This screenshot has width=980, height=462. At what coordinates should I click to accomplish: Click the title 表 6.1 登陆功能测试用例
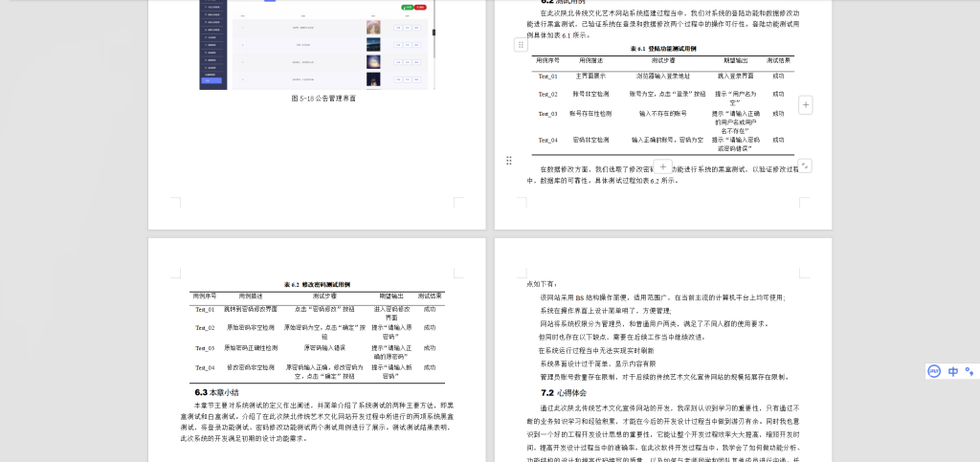click(662, 48)
